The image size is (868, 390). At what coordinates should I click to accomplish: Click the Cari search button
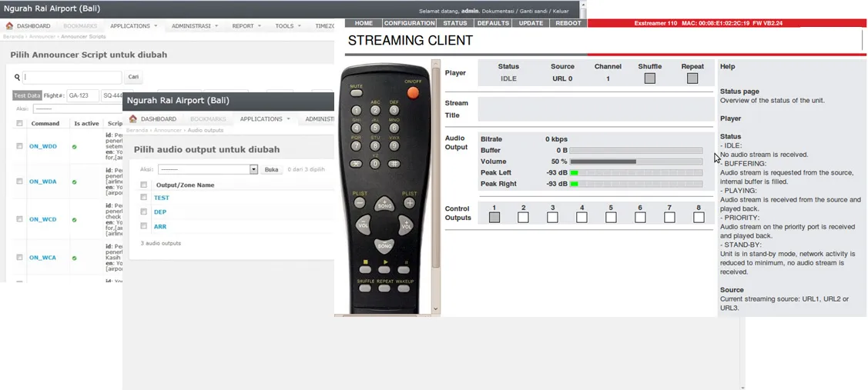click(x=133, y=78)
